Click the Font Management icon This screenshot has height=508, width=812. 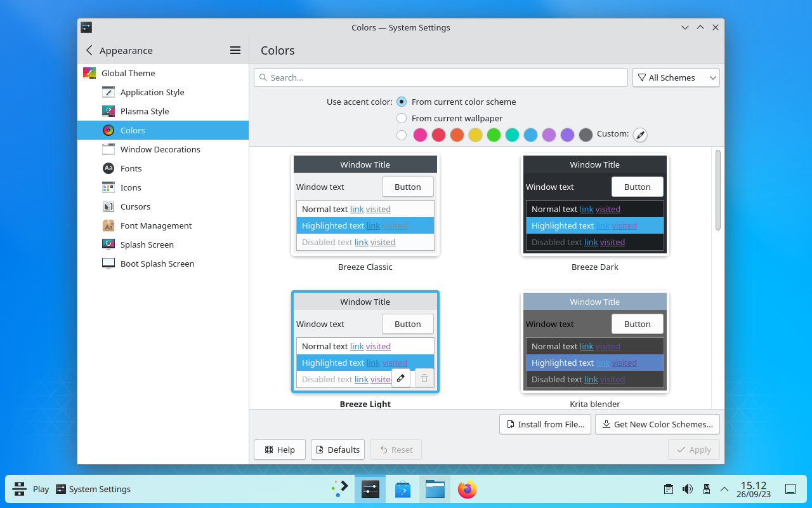click(108, 225)
